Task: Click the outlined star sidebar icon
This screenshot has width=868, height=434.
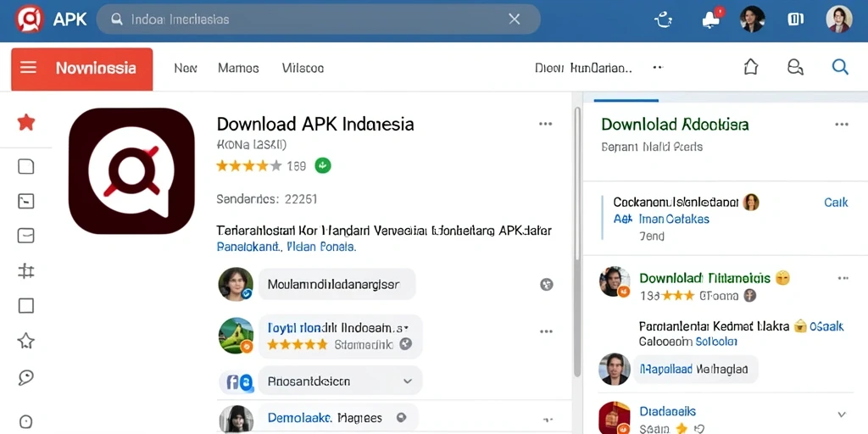Action: 26,341
